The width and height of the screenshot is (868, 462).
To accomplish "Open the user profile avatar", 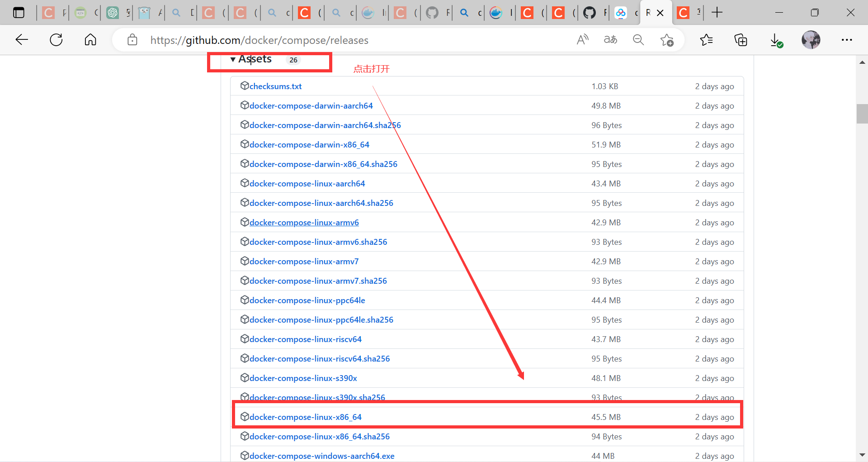I will pos(811,40).
